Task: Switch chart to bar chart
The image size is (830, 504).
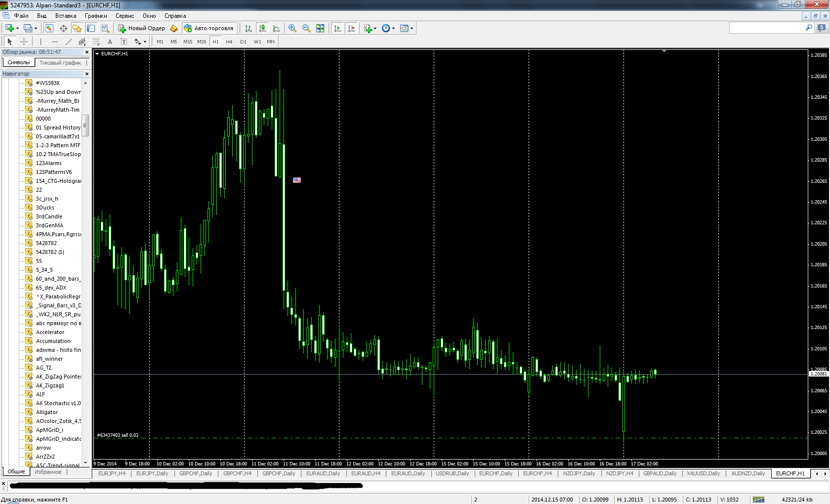Action: (249, 28)
